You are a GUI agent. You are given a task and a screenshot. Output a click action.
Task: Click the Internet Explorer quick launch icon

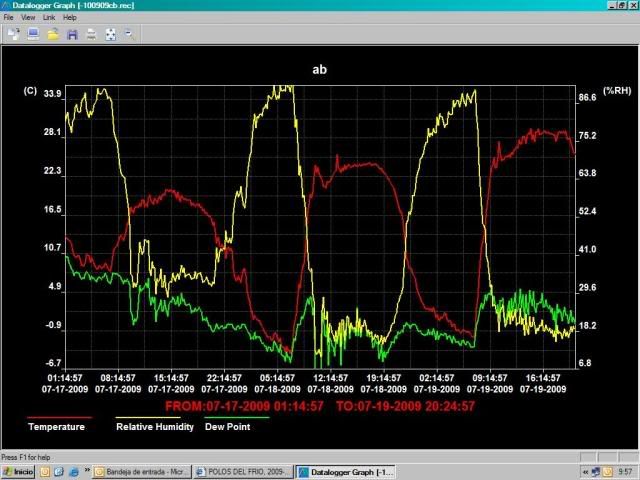pos(74,472)
